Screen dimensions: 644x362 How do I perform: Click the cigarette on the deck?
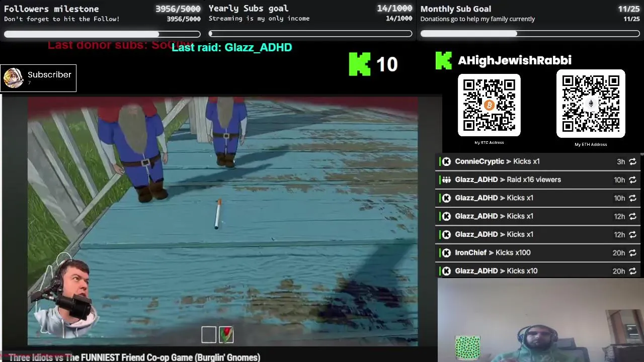pos(218,214)
